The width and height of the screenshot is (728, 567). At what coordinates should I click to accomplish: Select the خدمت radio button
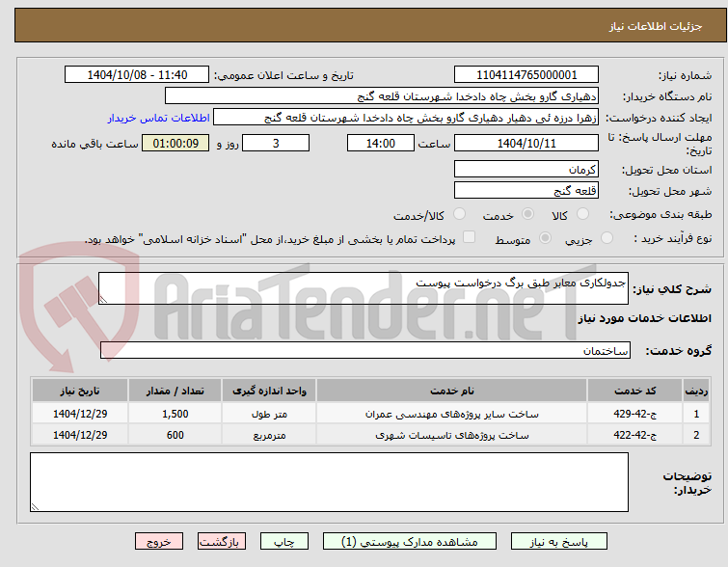coord(527,214)
